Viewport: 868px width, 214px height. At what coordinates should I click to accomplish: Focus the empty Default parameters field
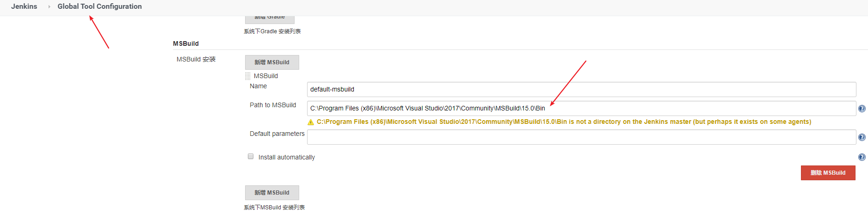[x=581, y=137]
